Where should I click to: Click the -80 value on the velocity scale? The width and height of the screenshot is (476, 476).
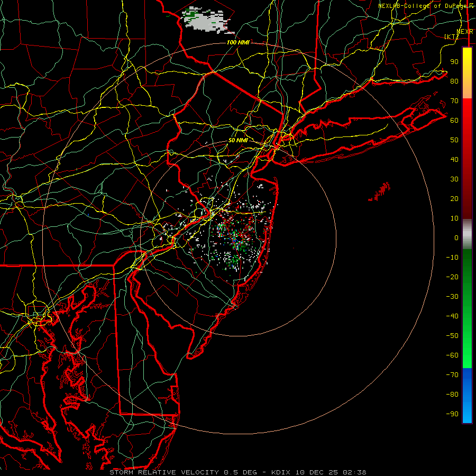point(452,395)
